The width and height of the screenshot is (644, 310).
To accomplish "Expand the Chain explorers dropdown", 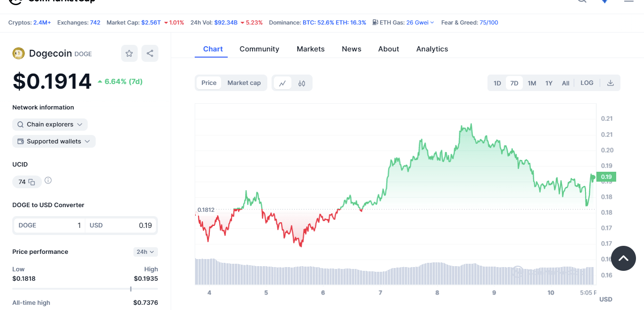I will 50,125.
